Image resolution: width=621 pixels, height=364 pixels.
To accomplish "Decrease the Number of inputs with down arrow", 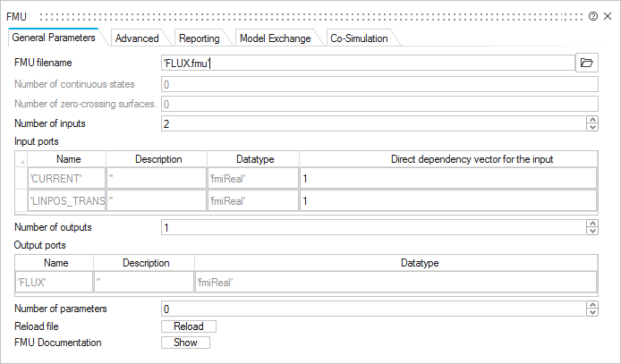I will pyautogui.click(x=592, y=127).
